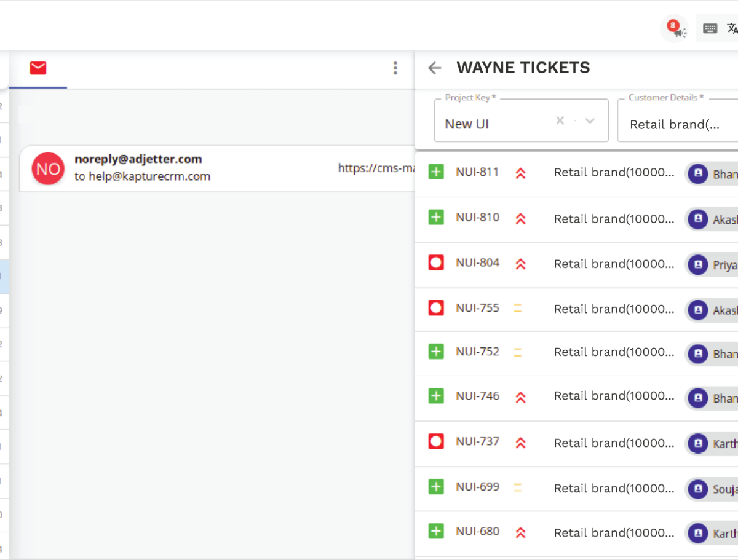Click Retail brand text in NUI-699 row
Viewport: 738px width, 560px height.
(x=614, y=488)
